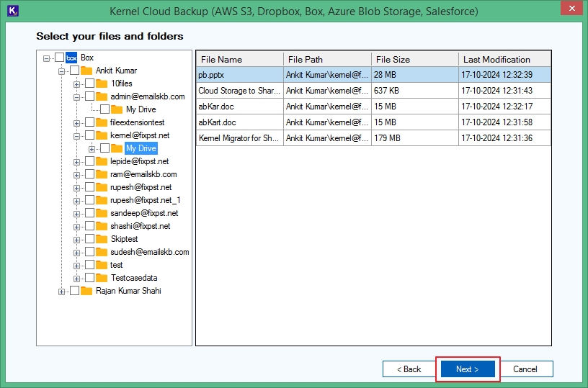This screenshot has width=588, height=388.
Task: Collapse the Ankit Kumar node
Action: coord(61,71)
